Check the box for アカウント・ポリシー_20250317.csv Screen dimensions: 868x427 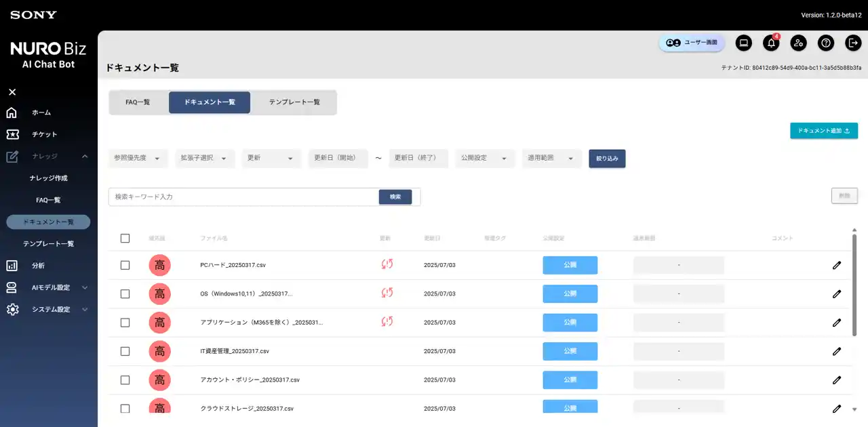coord(125,380)
